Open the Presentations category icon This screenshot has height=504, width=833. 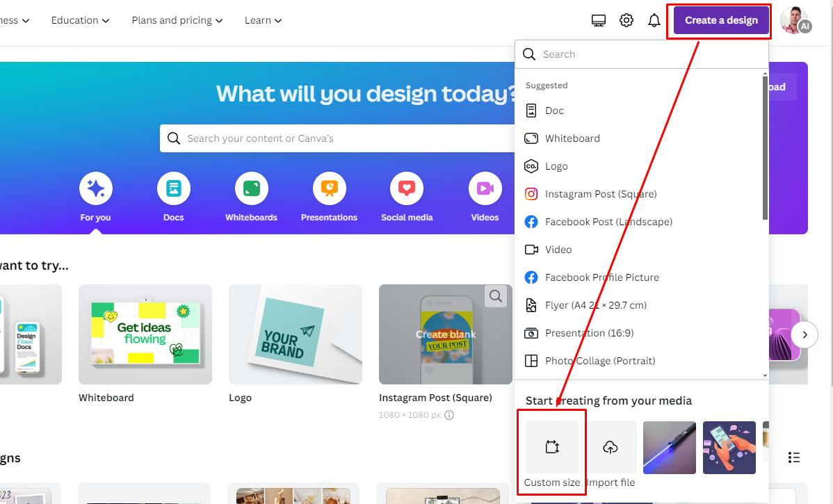click(329, 188)
